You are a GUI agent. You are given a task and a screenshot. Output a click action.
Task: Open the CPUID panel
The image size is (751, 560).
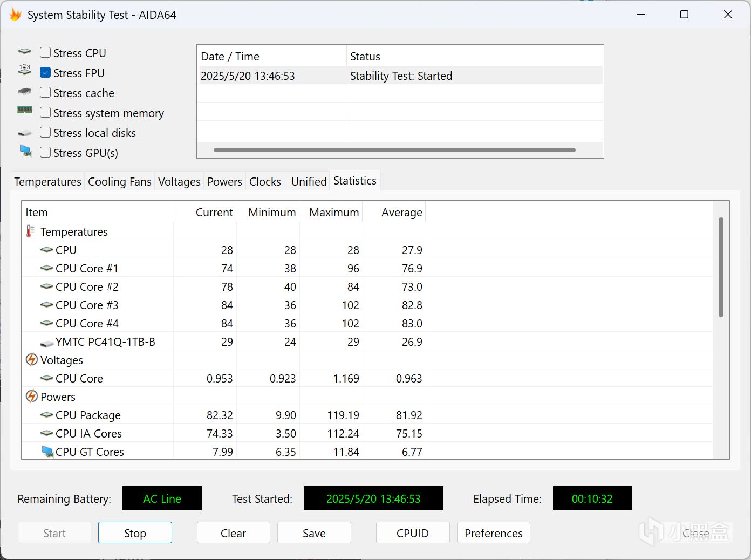pyautogui.click(x=413, y=533)
